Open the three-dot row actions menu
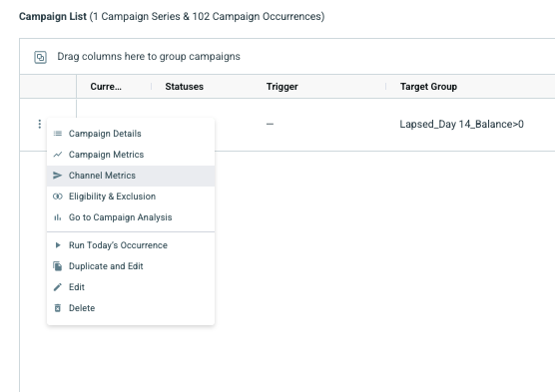This screenshot has height=392, width=555. 39,124
